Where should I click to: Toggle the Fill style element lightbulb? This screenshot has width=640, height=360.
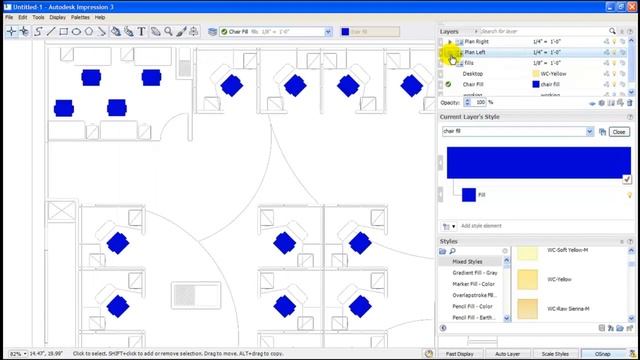tap(629, 195)
